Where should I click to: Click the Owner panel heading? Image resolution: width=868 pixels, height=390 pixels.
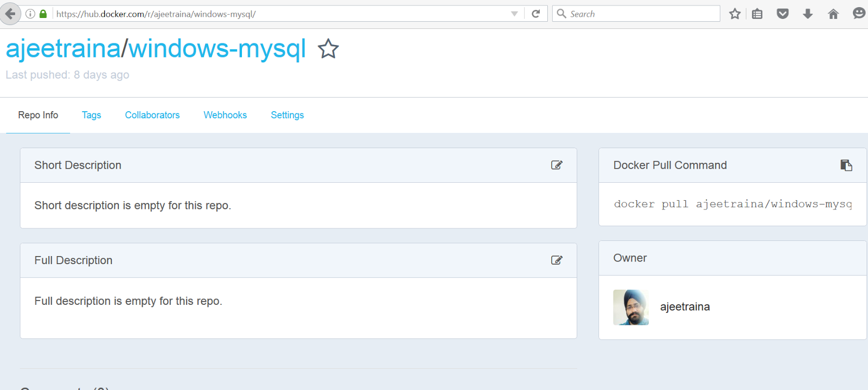(630, 258)
